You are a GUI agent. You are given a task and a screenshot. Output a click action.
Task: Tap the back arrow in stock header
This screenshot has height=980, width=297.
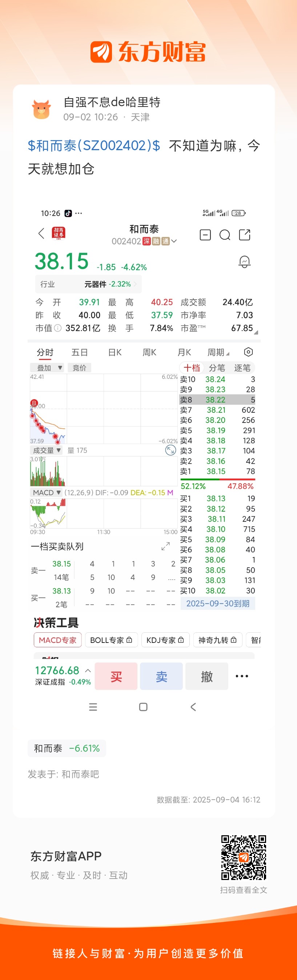click(41, 233)
